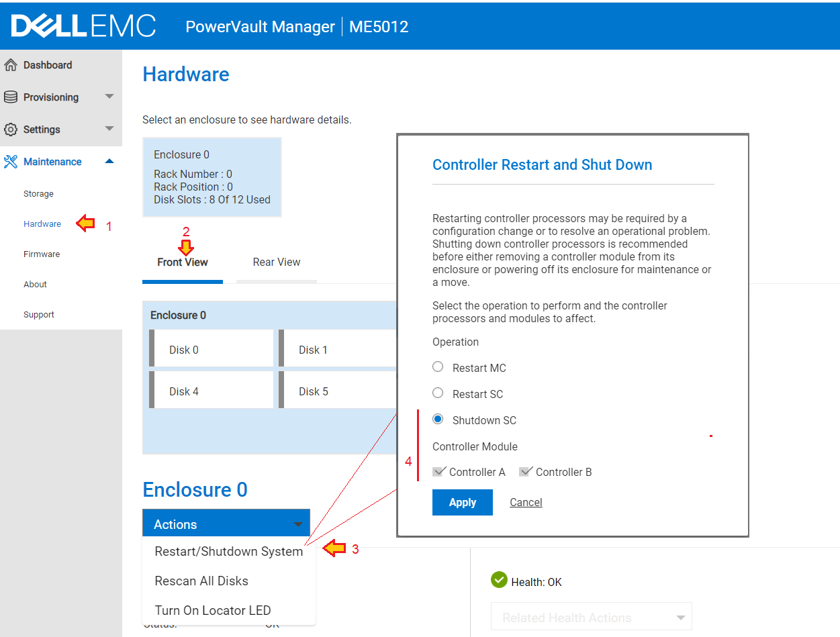
Task: Choose Turn On Locator LED from the menu
Action: [212, 610]
